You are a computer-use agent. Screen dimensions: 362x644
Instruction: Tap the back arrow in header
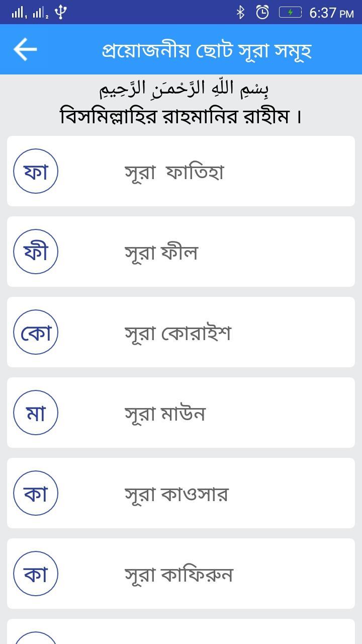[x=25, y=49]
